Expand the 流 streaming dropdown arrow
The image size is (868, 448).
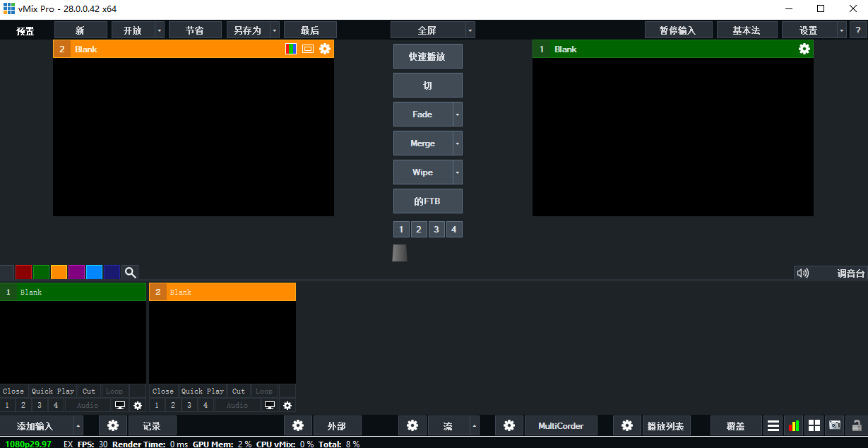click(474, 425)
